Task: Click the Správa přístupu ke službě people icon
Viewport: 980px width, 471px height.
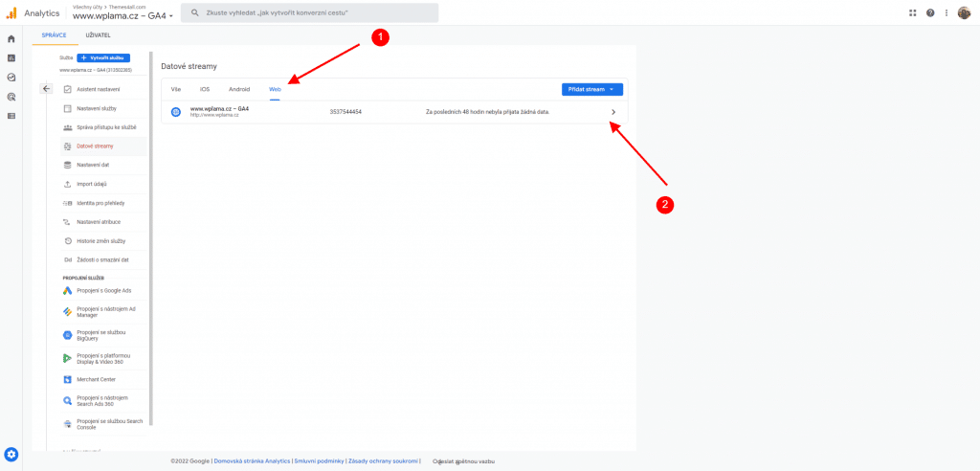Action: click(x=68, y=127)
